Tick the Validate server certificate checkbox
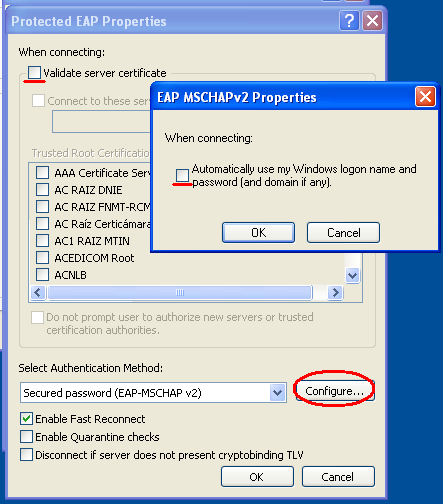Screen dimensions: 443x504 coord(34,72)
